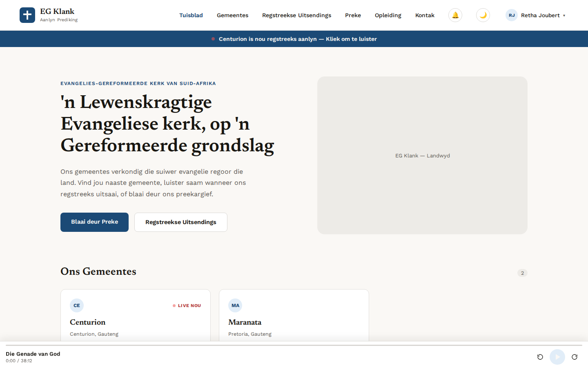Click the Centurion live banner to listen

coord(294,39)
